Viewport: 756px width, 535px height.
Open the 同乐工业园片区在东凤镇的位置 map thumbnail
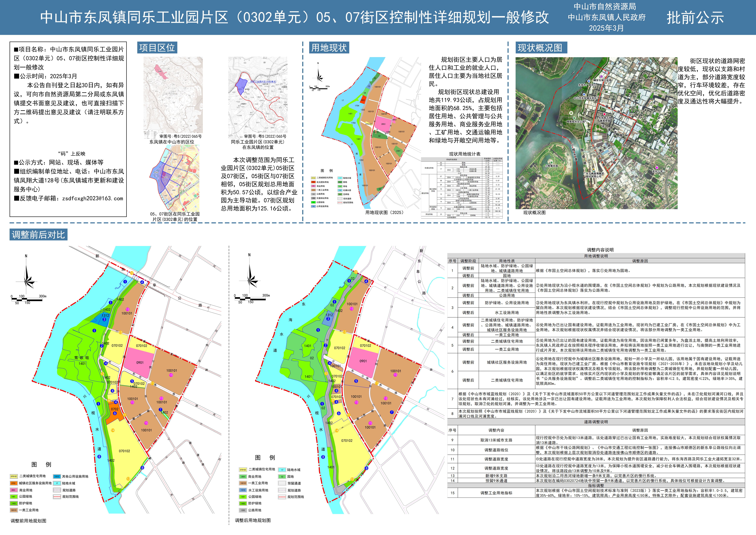[x=258, y=98]
